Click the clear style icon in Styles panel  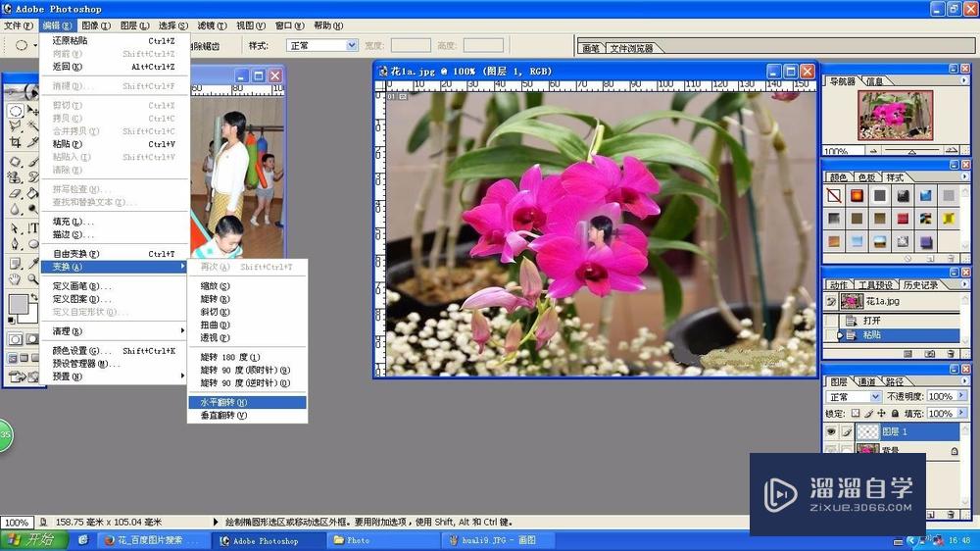pyautogui.click(x=908, y=258)
